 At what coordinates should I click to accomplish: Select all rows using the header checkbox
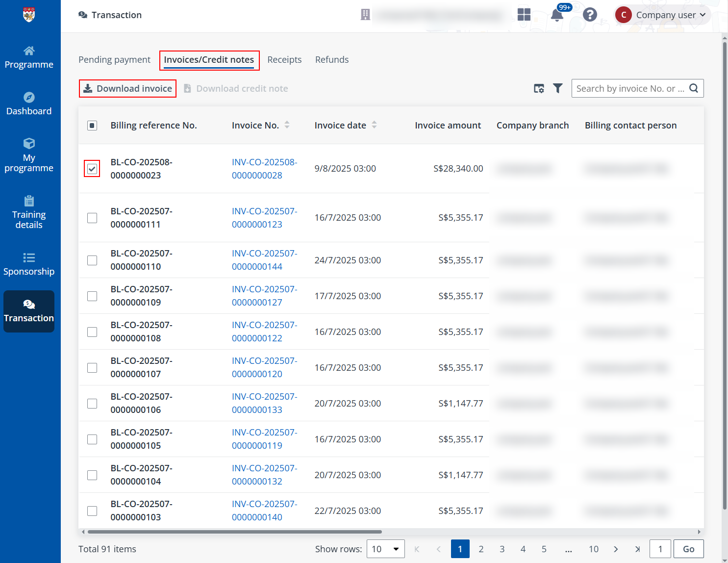tap(92, 125)
